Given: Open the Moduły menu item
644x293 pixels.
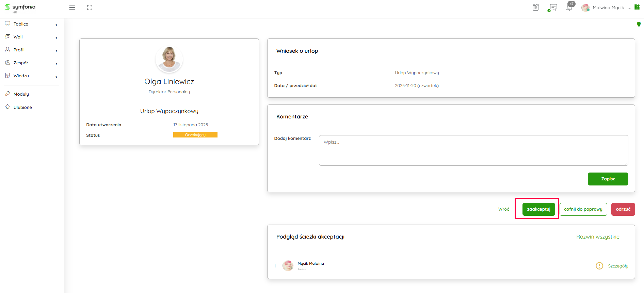Looking at the screenshot, I should [x=21, y=94].
